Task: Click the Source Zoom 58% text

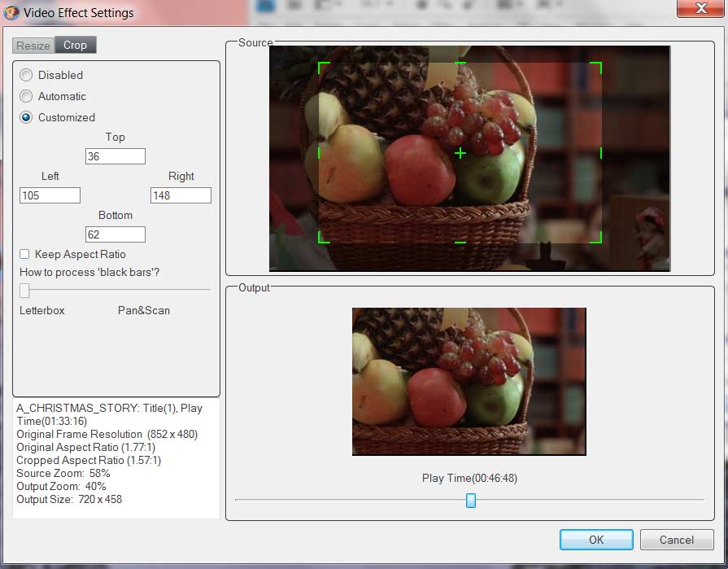Action: point(63,473)
